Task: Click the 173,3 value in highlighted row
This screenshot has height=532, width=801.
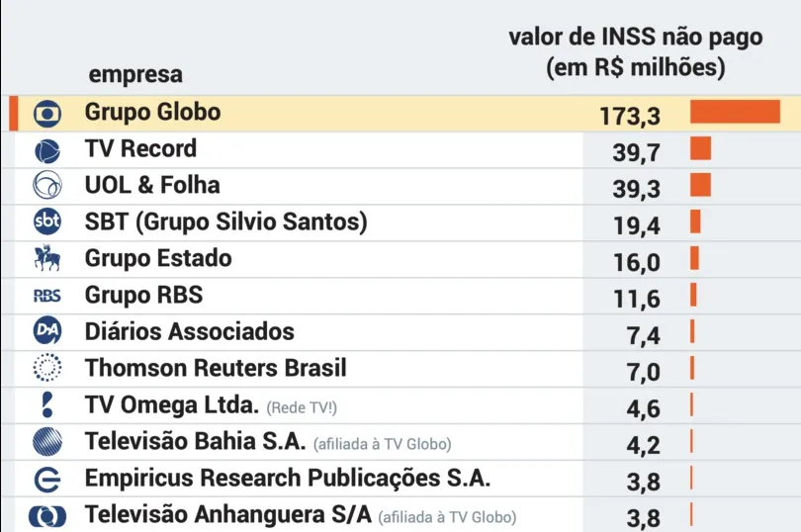Action: point(630,117)
